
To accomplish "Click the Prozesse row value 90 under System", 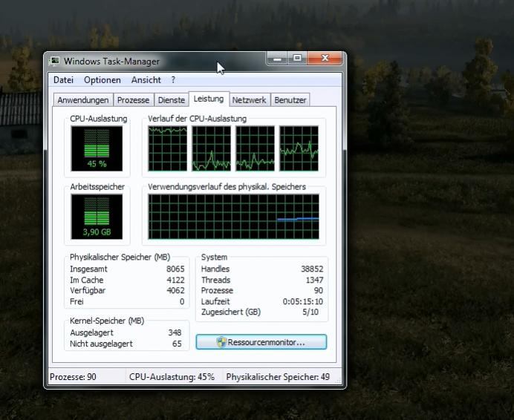I will pos(319,291).
